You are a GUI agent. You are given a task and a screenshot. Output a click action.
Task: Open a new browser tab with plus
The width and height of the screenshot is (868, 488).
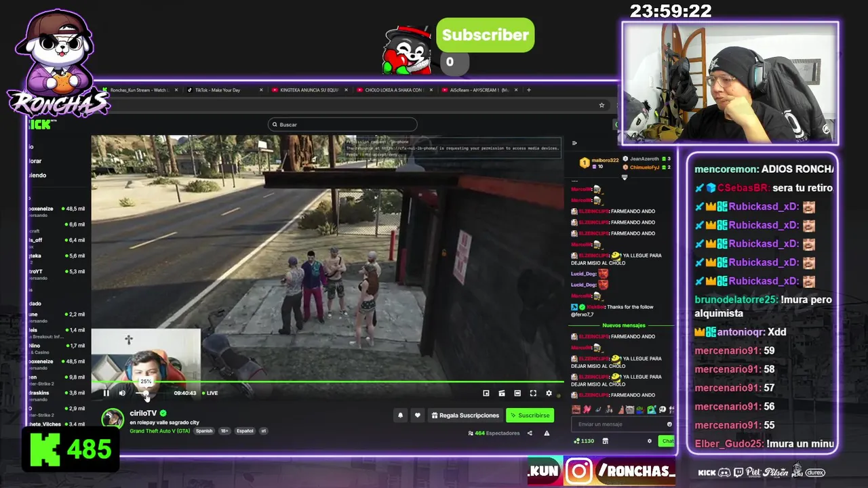tap(529, 90)
